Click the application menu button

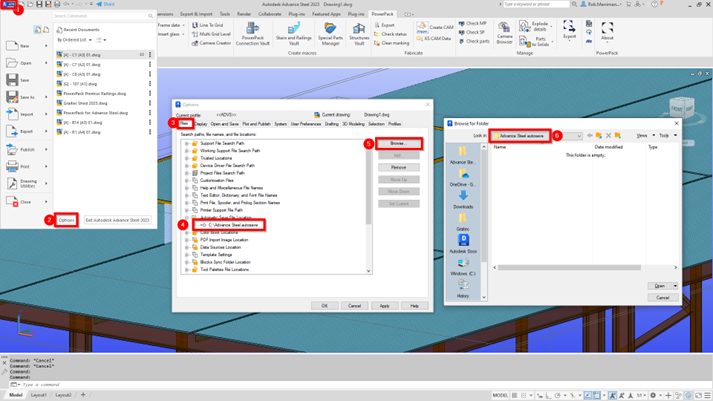click(x=8, y=4)
